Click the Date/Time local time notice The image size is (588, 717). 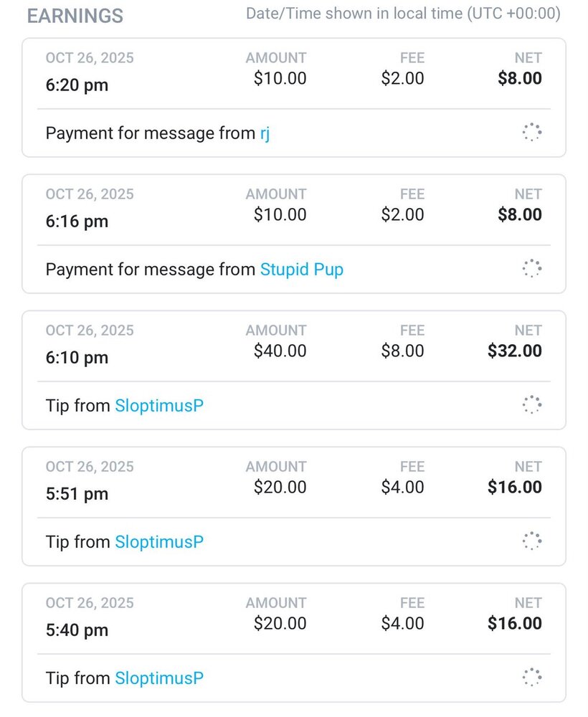click(x=403, y=14)
